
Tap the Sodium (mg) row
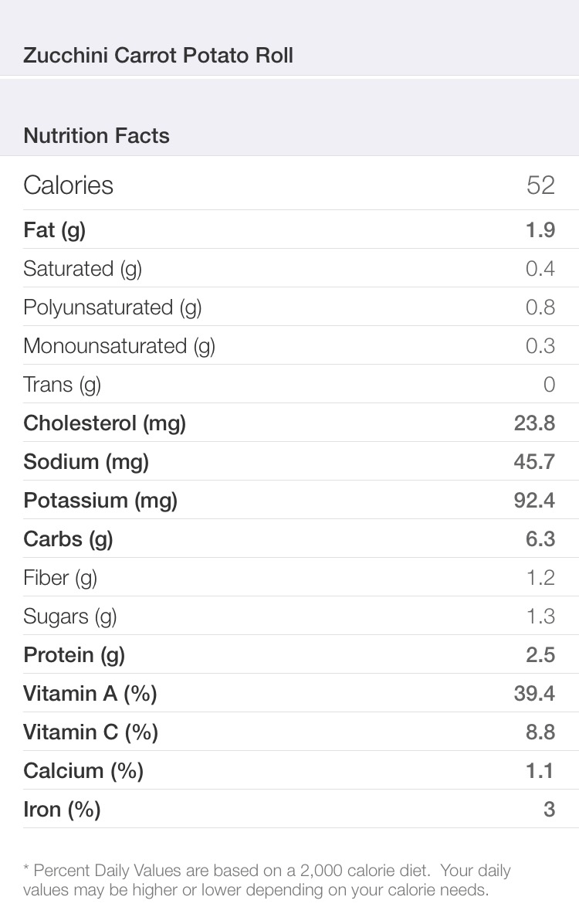289,460
